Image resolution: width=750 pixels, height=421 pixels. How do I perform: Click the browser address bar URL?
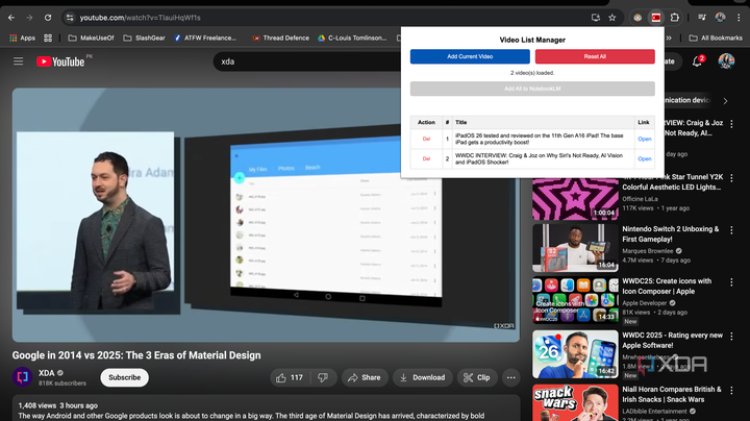[140, 18]
